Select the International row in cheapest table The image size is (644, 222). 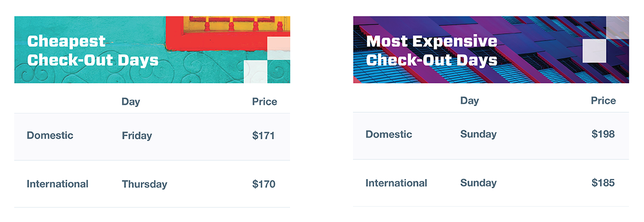(152, 184)
